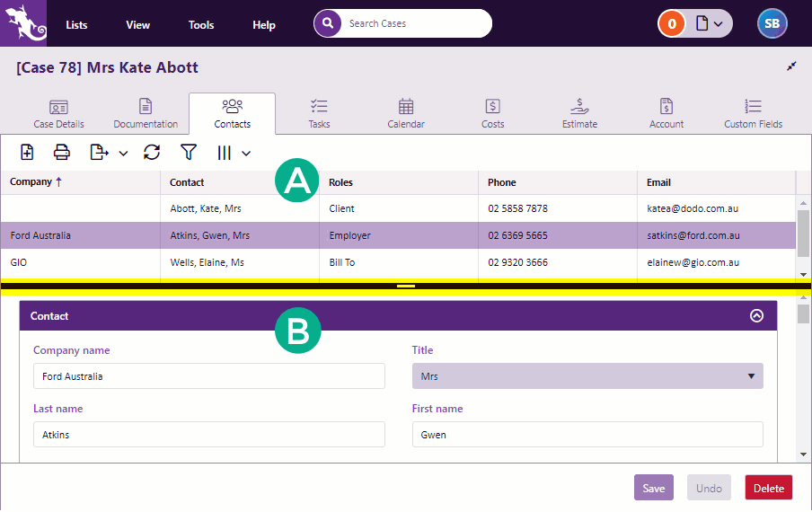Click the columns chooser icon
This screenshot has height=512, width=812.
click(x=225, y=153)
